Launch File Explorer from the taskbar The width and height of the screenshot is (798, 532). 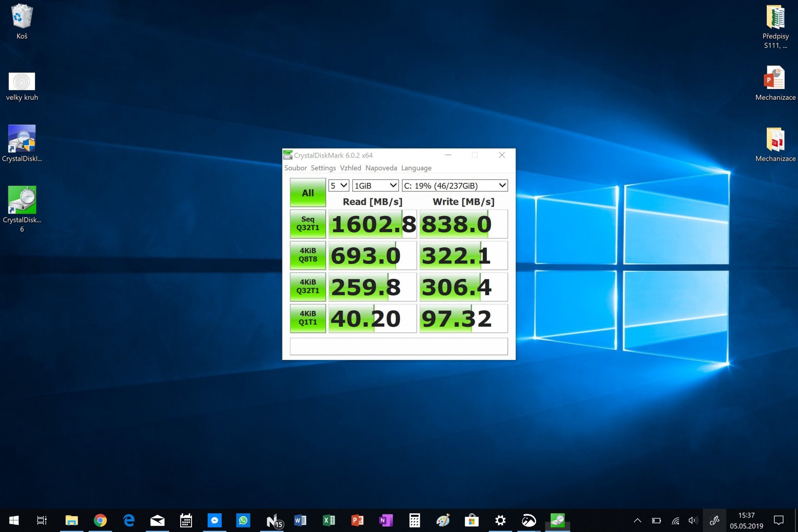(x=71, y=520)
